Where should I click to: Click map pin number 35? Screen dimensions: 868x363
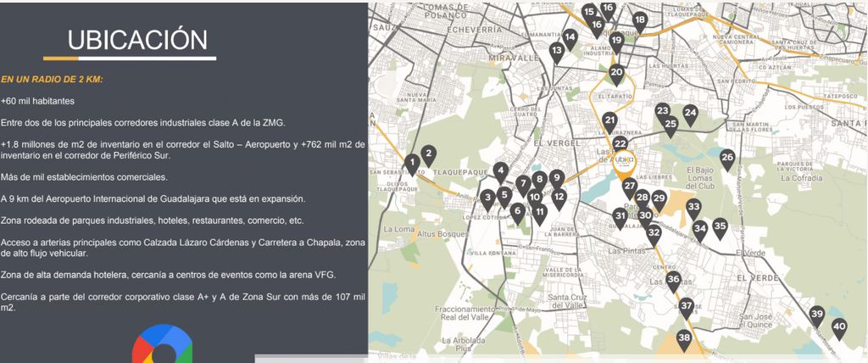[720, 226]
